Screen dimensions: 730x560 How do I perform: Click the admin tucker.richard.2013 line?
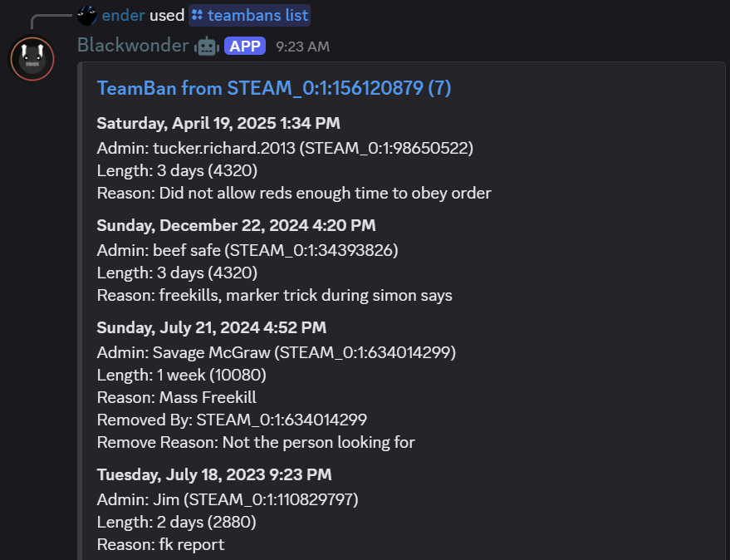tap(285, 148)
